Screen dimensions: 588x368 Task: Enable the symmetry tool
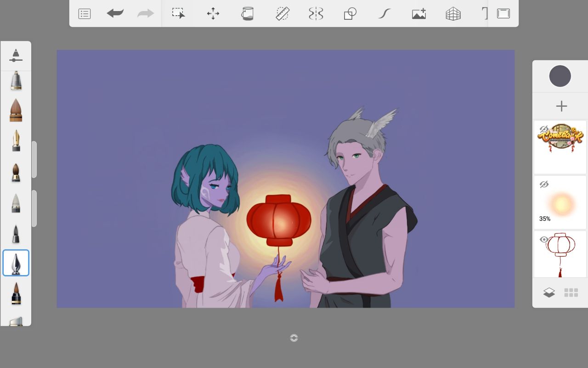[316, 14]
